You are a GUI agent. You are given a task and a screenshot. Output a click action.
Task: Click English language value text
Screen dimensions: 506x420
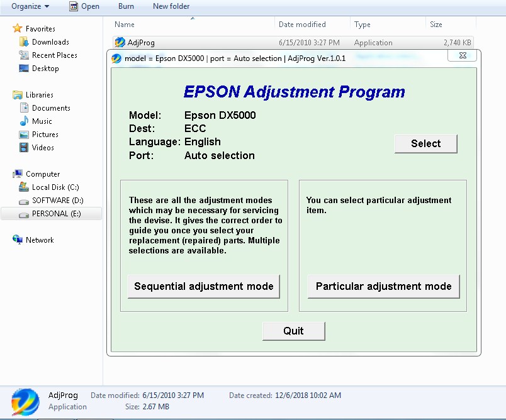tap(202, 142)
